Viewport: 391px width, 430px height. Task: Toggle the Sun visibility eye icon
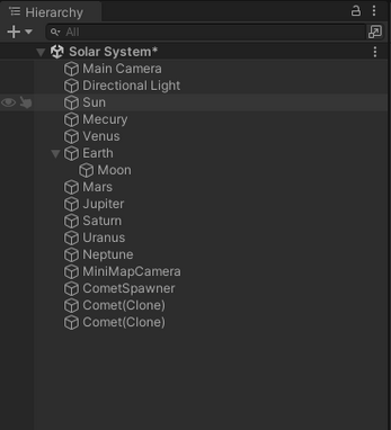[8, 102]
